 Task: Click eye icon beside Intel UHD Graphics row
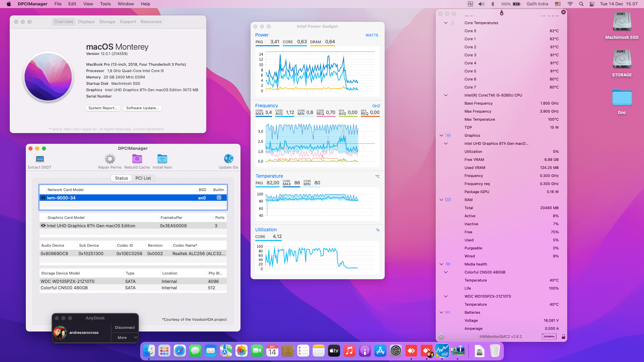(x=43, y=226)
